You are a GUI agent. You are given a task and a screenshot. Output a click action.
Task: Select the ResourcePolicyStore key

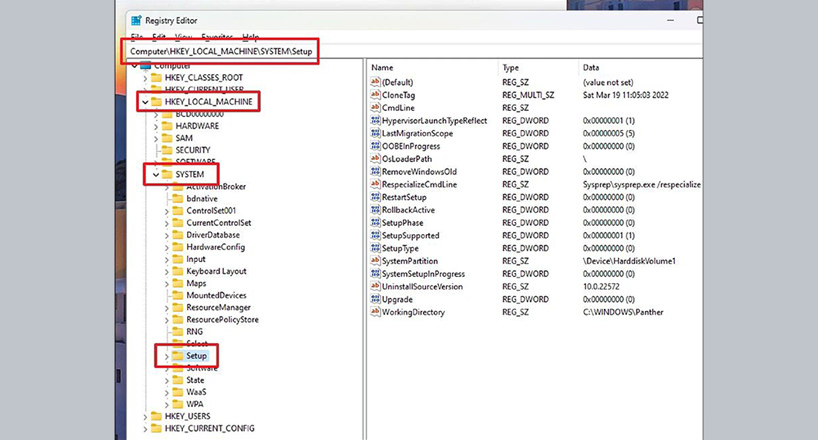(222, 319)
